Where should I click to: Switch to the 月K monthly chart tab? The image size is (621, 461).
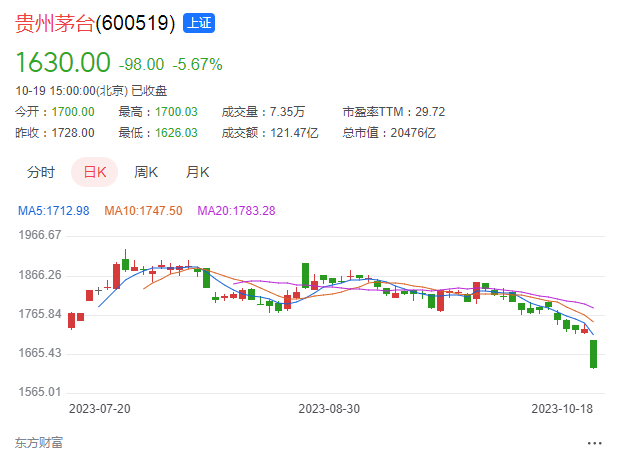coord(198,172)
